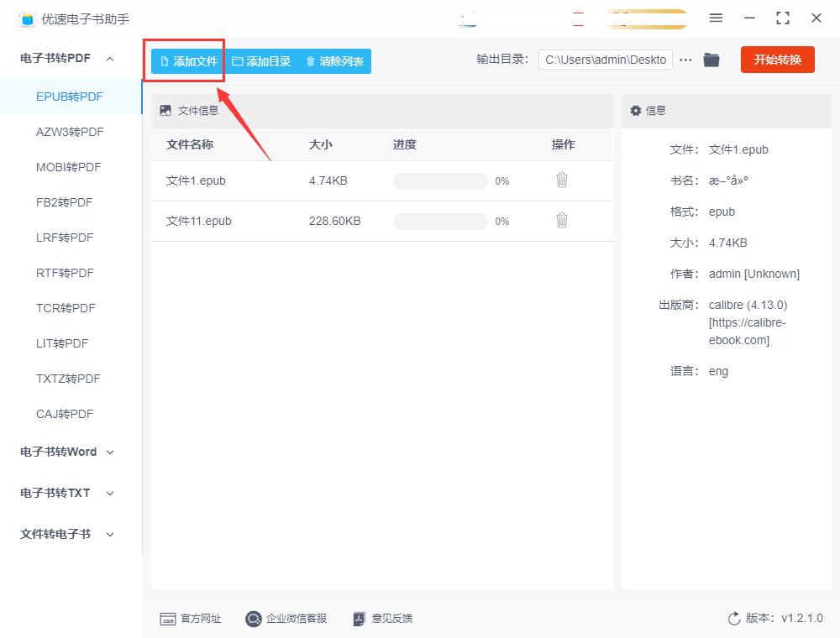
Task: Click the 开始转换 button
Action: pyautogui.click(x=777, y=60)
